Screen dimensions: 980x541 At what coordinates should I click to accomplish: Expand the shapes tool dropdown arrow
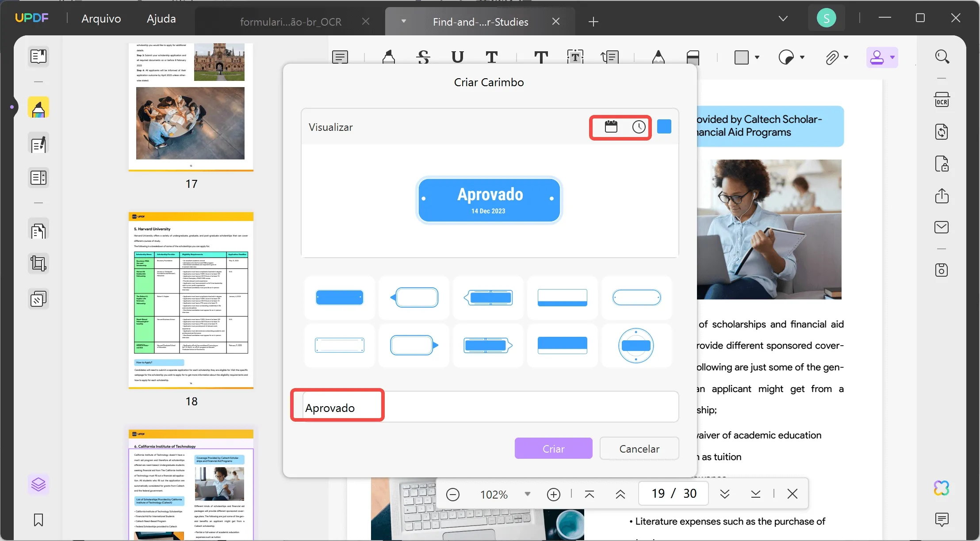pos(757,57)
